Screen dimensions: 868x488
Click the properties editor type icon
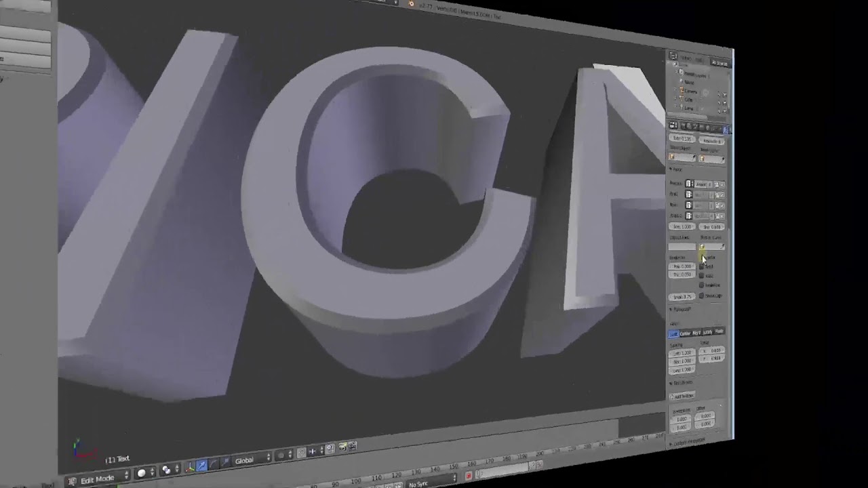click(x=673, y=125)
